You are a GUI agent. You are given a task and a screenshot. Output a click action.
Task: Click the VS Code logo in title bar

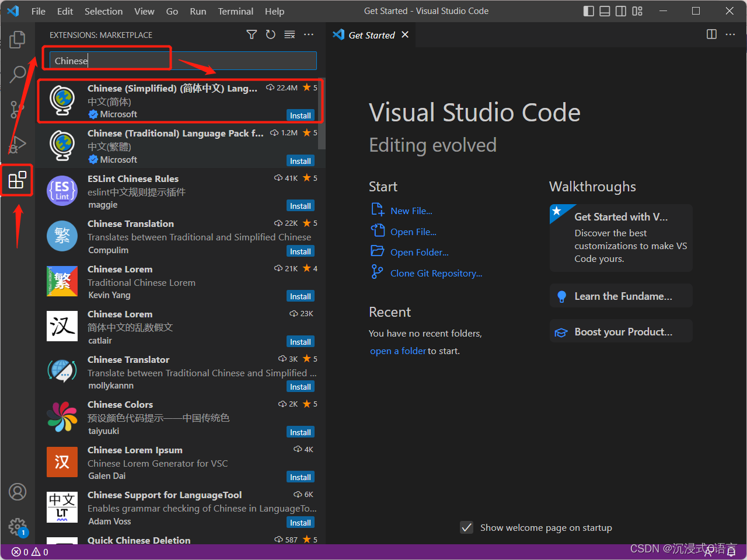[x=13, y=11]
